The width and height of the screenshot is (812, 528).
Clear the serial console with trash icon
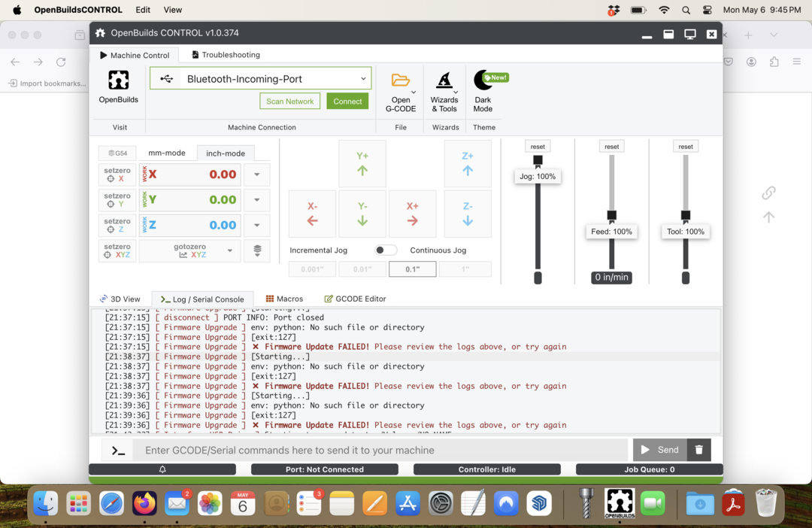699,450
